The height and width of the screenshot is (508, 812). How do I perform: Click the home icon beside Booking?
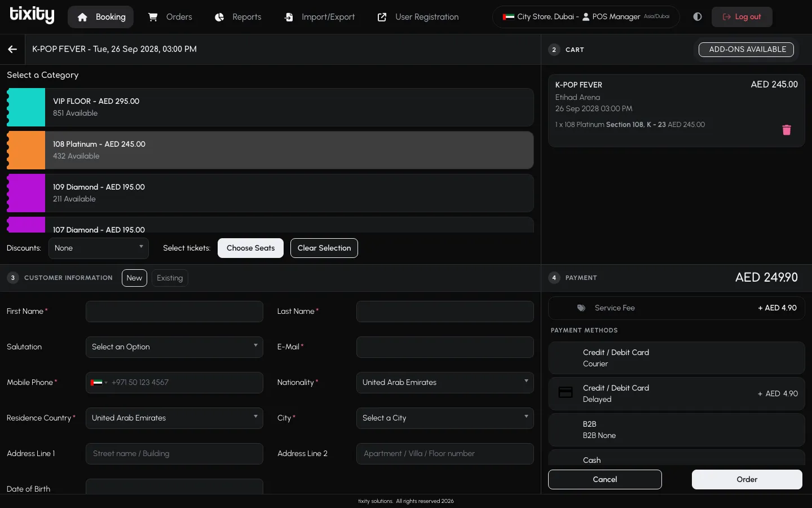[x=82, y=17]
